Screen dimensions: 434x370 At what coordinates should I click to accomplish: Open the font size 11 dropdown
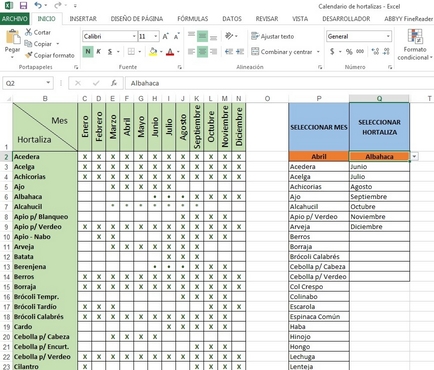(x=156, y=36)
